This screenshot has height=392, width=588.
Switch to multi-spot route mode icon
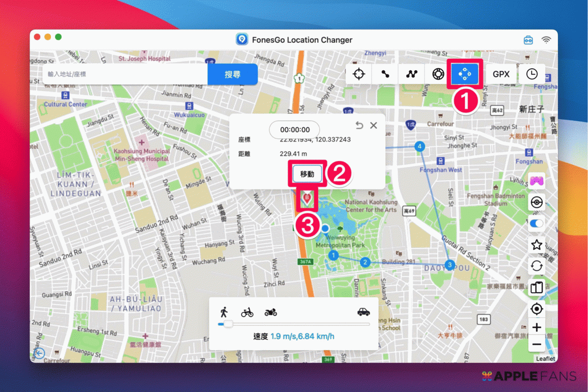411,74
